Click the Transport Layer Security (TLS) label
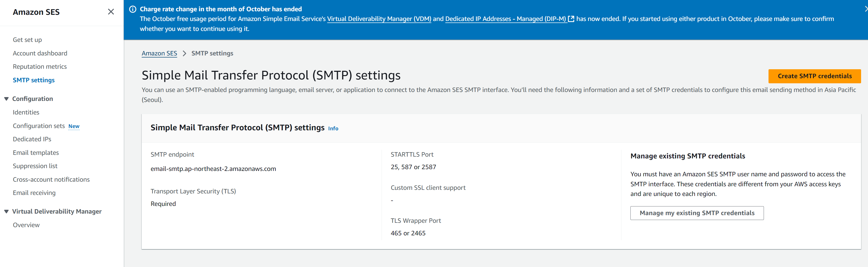Viewport: 868px width, 267px height. [193, 191]
